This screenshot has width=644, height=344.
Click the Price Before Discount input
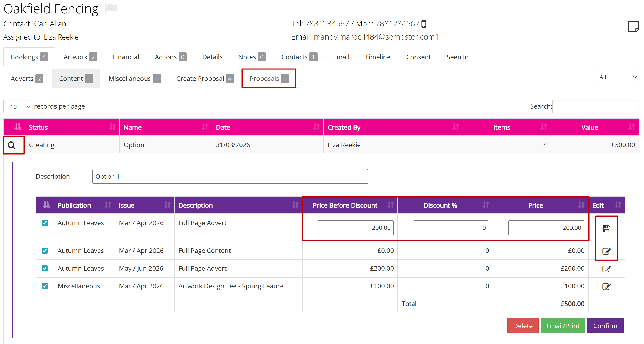click(x=355, y=228)
